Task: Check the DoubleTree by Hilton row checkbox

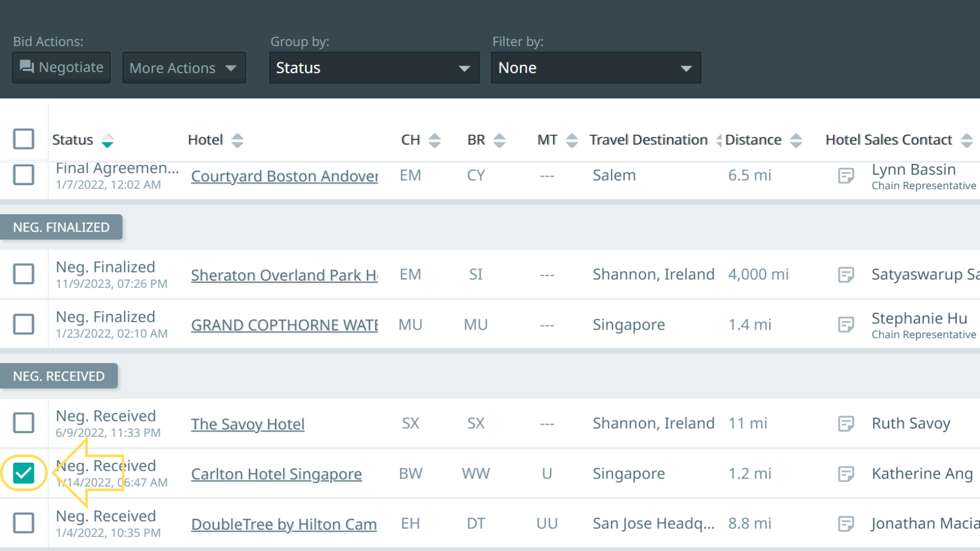Action: pyautogui.click(x=23, y=523)
